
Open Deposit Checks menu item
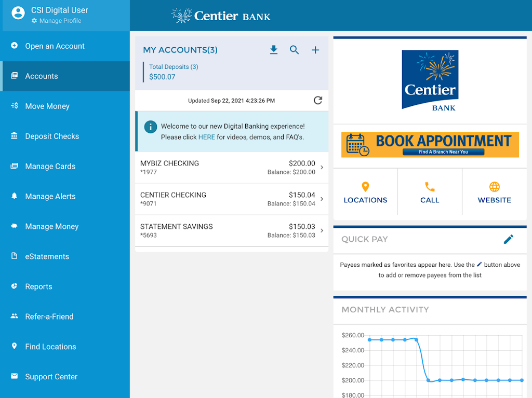tap(65, 136)
